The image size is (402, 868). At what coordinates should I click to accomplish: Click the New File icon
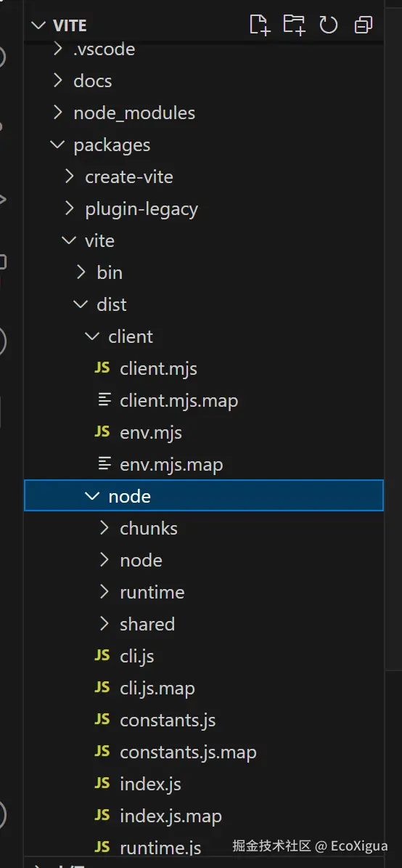(259, 25)
